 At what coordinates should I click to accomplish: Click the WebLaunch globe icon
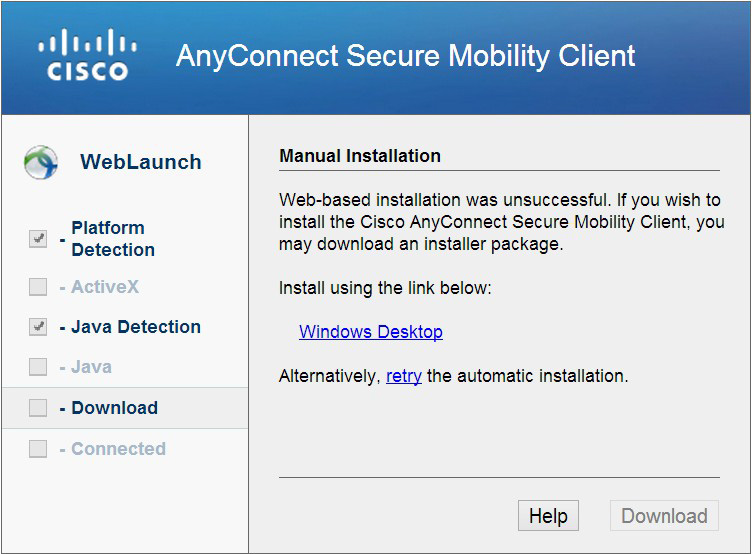(x=41, y=162)
